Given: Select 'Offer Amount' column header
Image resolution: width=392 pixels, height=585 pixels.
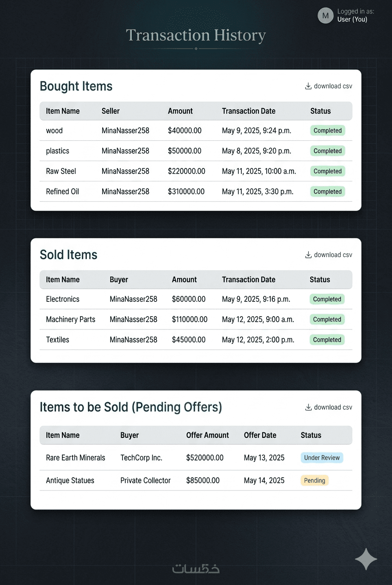Looking at the screenshot, I should pyautogui.click(x=208, y=435).
